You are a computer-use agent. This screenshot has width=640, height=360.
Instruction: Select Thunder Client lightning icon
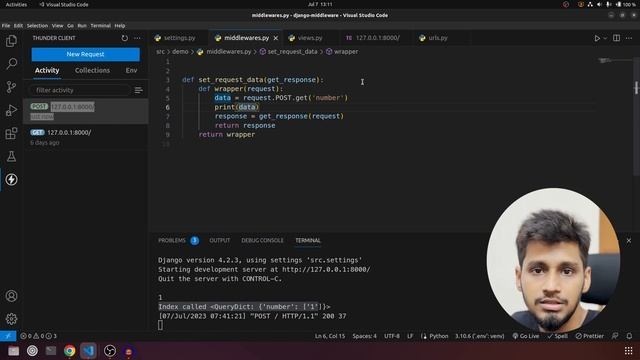tap(11, 179)
